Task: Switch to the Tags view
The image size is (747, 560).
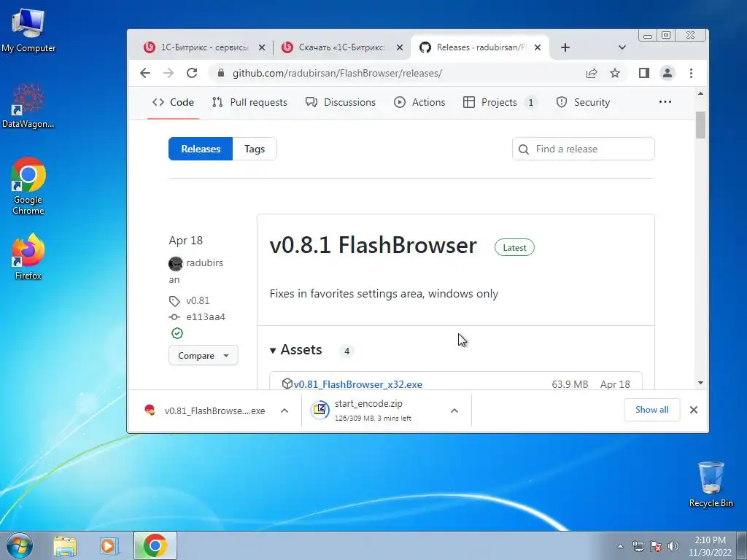Action: coord(255,149)
